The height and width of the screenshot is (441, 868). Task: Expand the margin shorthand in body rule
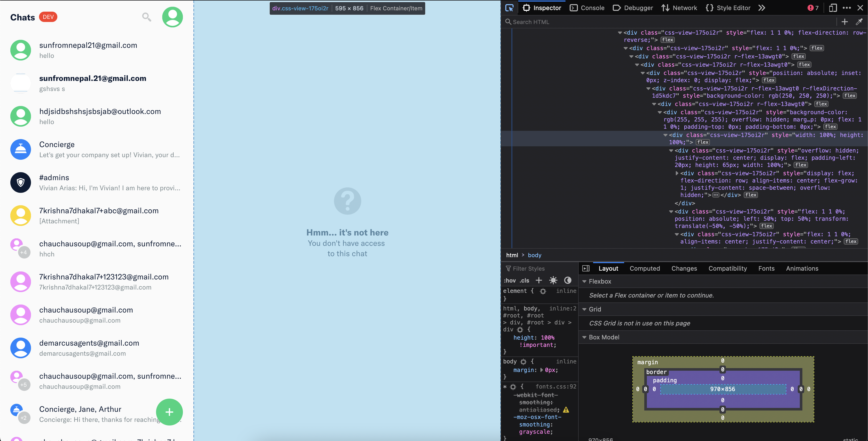[x=541, y=370]
